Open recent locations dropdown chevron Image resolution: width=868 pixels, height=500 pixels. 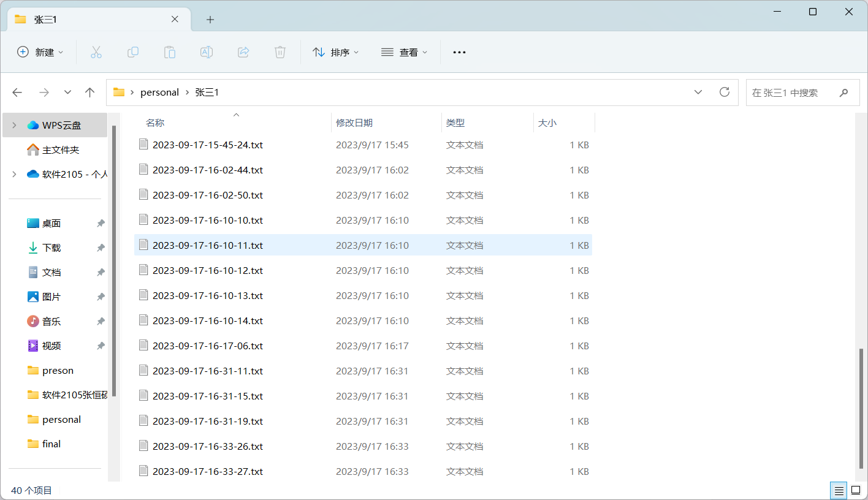point(67,93)
